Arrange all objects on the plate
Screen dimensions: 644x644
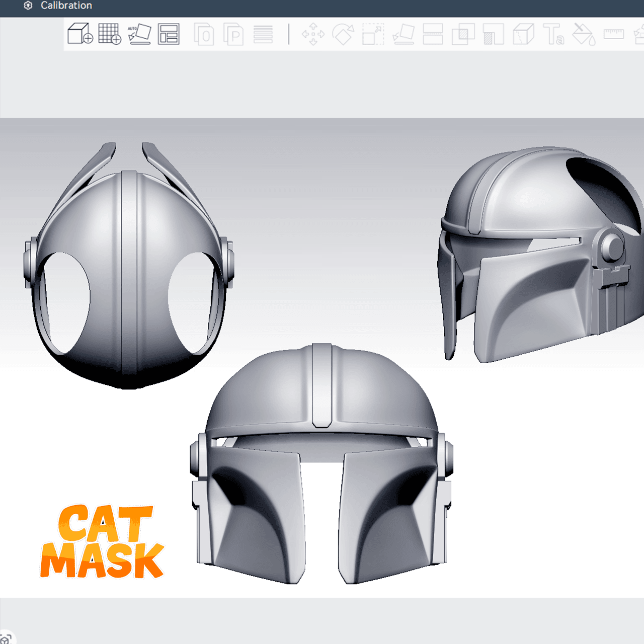169,34
